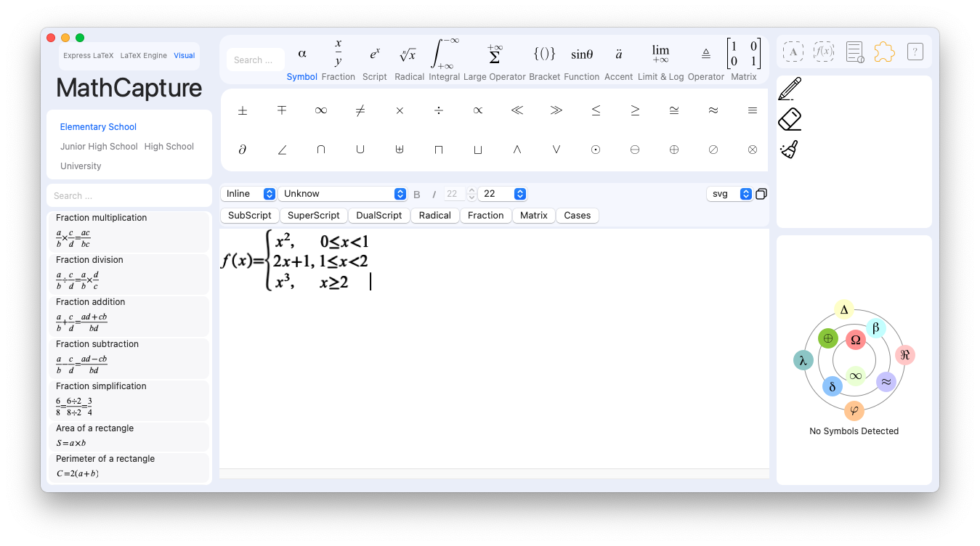Click the Cases button
Screen dimensions: 980x546
click(x=577, y=216)
